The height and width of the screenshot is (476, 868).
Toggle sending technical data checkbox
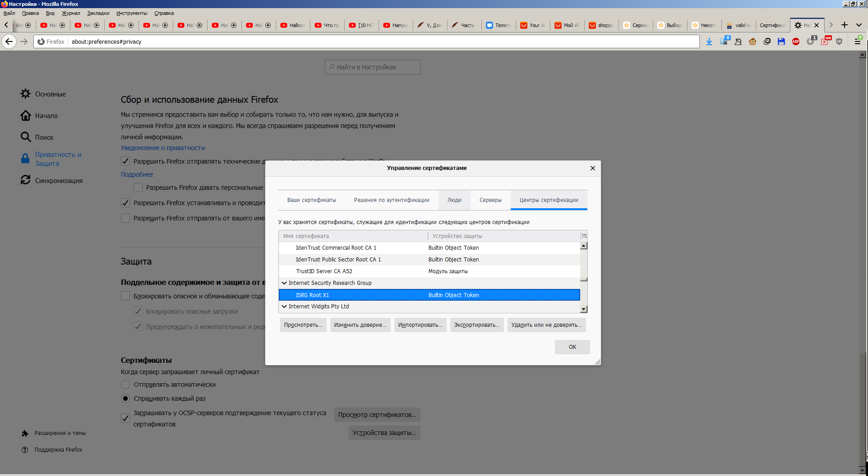pyautogui.click(x=125, y=161)
